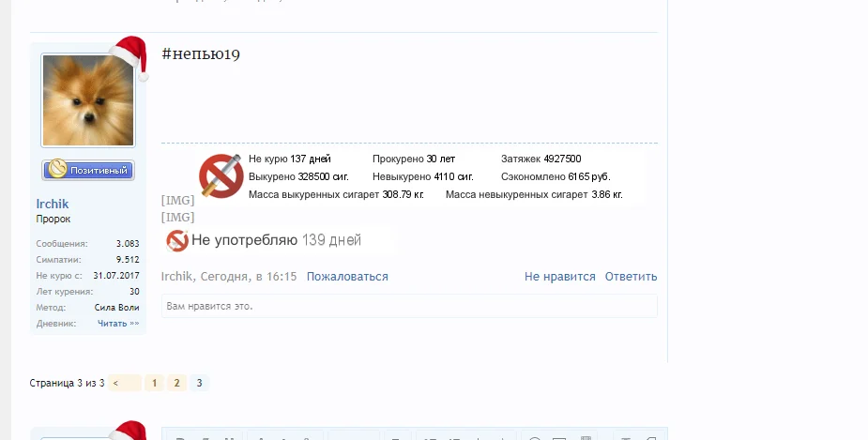Click "Масса невыкуренных сигарет 3.86 кг."
Screen dimensions: 868x440
534,194
